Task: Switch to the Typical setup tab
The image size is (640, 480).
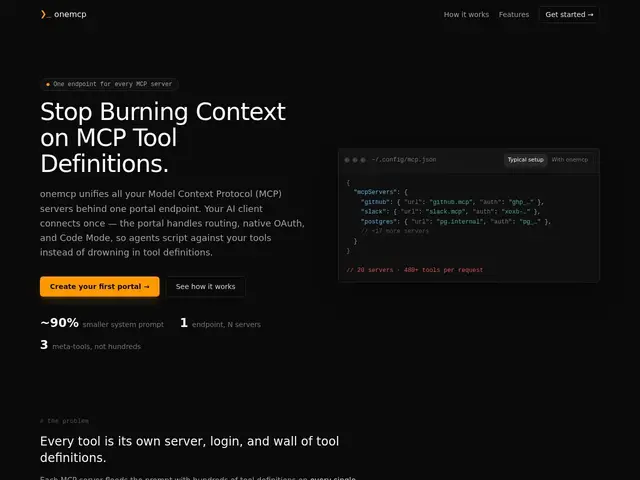Action: tap(525, 160)
